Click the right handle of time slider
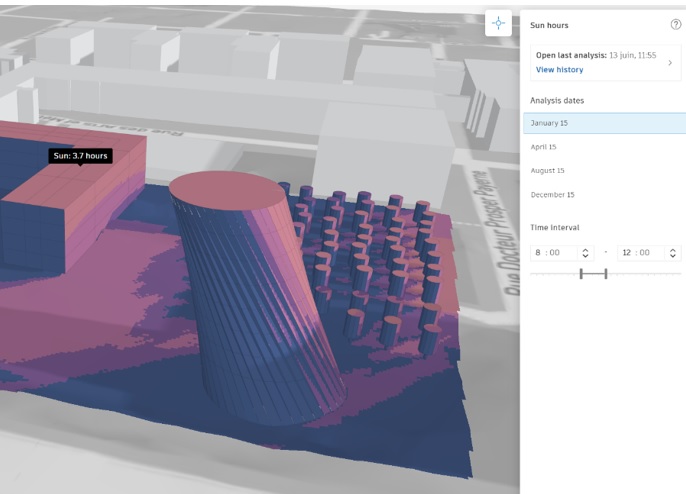This screenshot has height=494, width=686. pyautogui.click(x=606, y=274)
